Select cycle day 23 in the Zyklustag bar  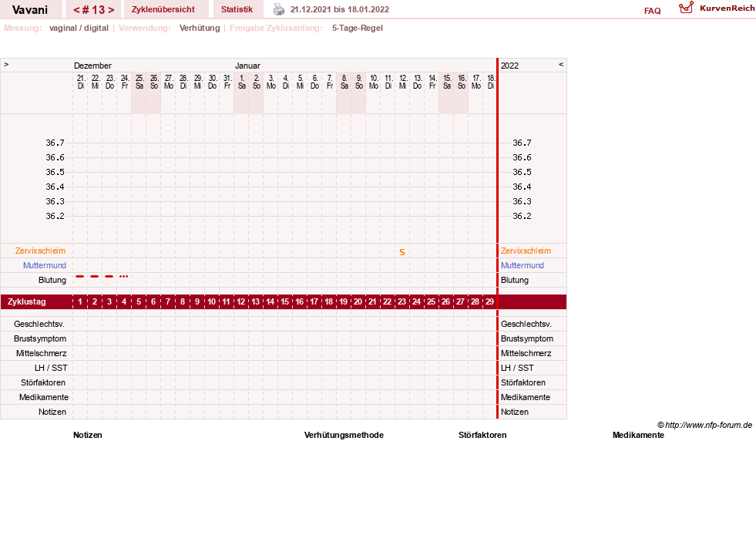point(402,302)
